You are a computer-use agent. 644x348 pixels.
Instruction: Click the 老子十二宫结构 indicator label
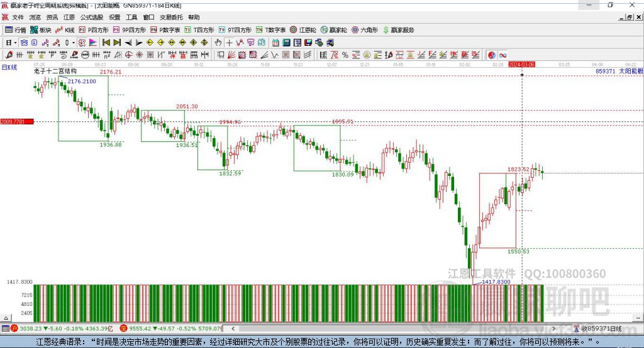click(x=55, y=71)
